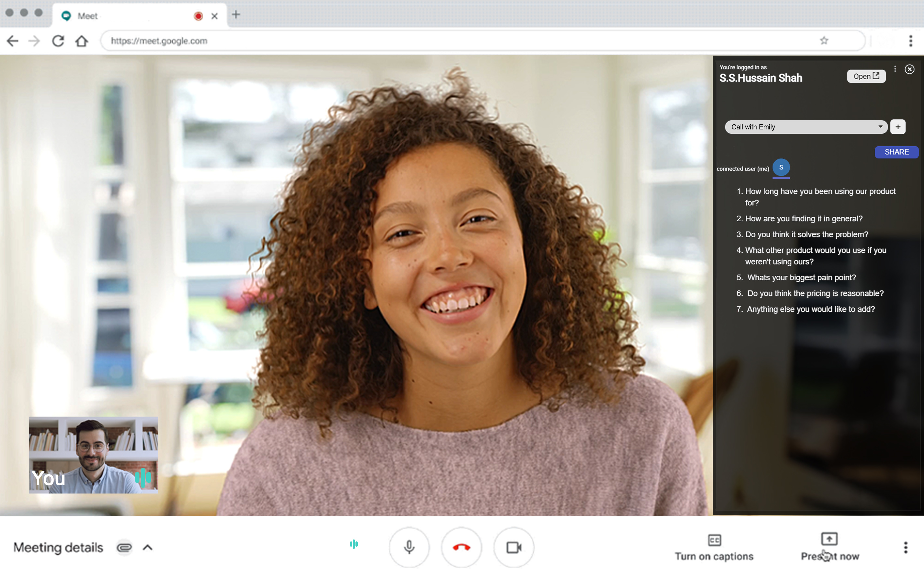Close the Meet tab
The width and height of the screenshot is (924, 575).
214,16
